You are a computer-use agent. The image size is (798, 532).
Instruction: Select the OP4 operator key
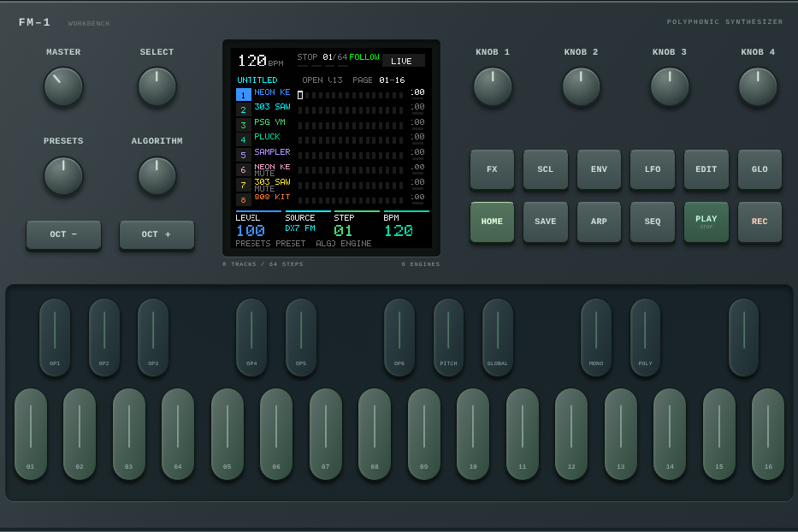(x=251, y=337)
